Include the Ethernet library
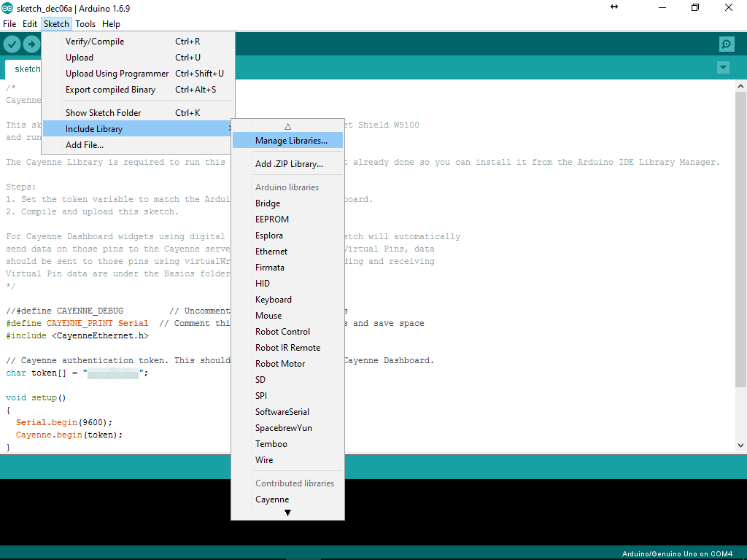The height and width of the screenshot is (560, 747). 271,251
